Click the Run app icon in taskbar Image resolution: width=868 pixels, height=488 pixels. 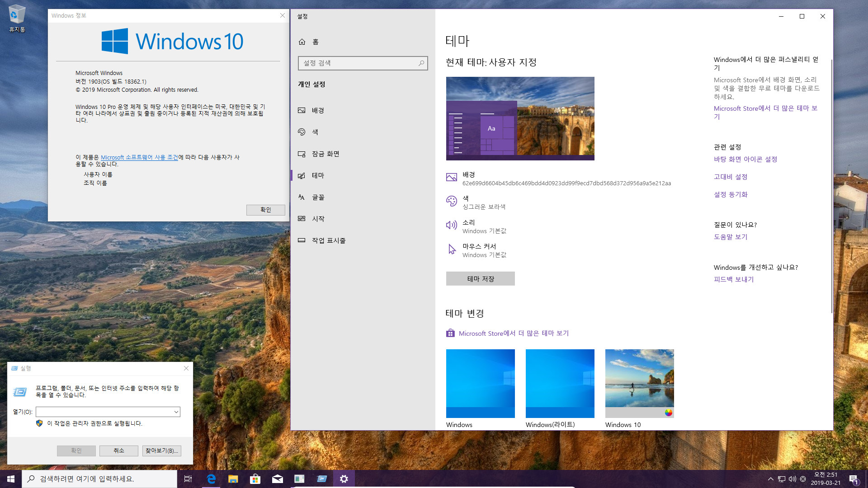click(x=322, y=479)
